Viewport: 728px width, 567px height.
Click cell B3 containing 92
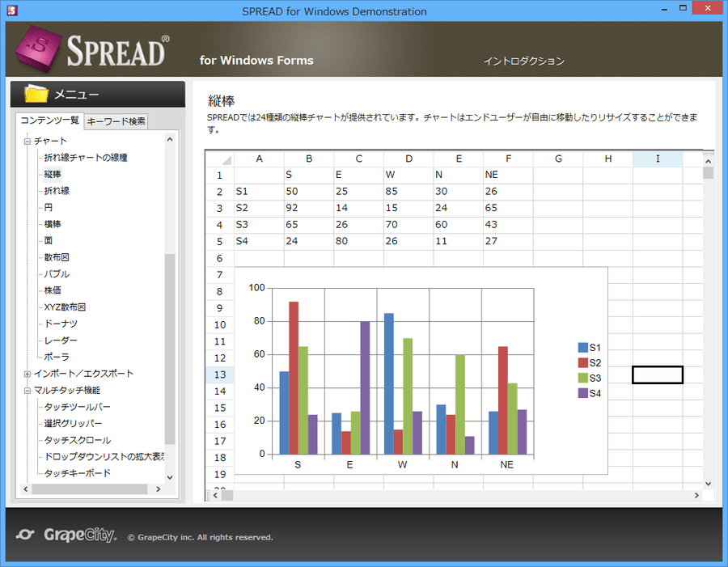pos(309,208)
